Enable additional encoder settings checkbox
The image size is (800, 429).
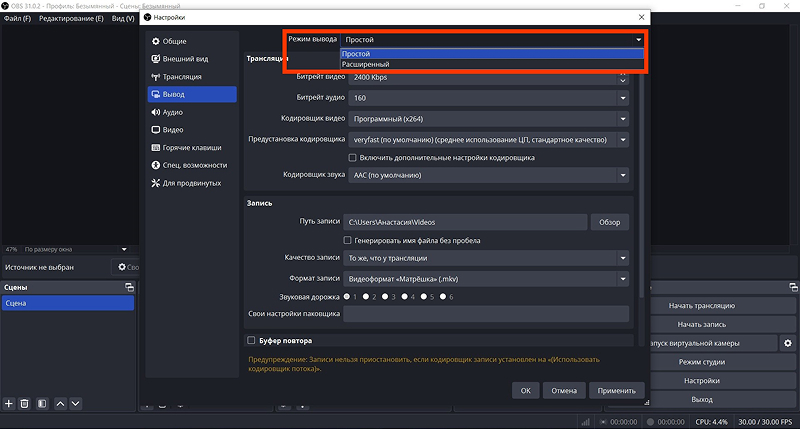[352, 158]
